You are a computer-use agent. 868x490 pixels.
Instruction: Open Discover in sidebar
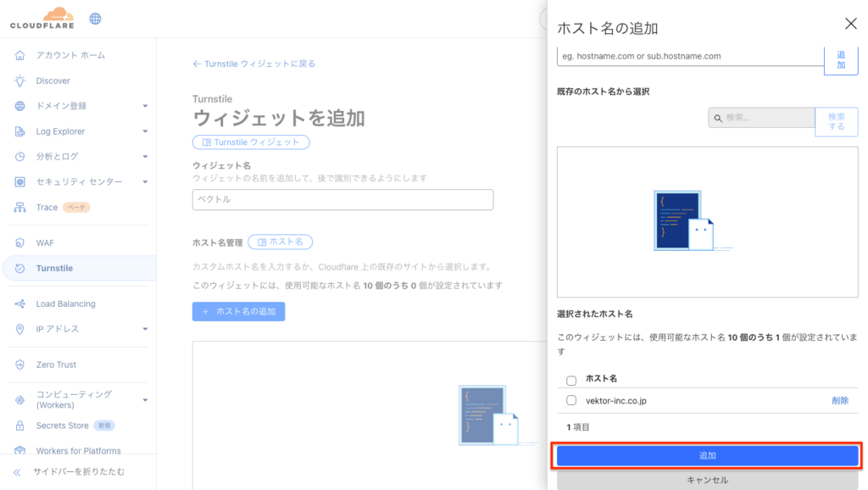[53, 81]
